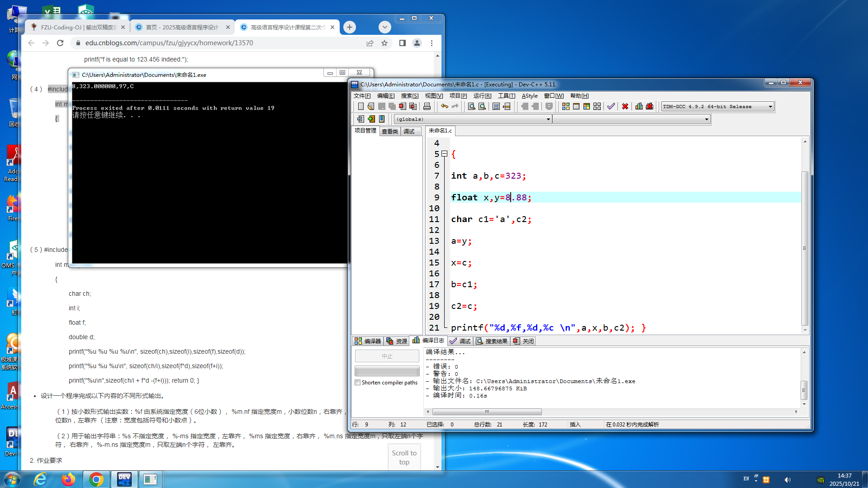This screenshot has width=868, height=488.
Task: Open the 文件[F] menu in Dev-C++
Action: click(362, 96)
